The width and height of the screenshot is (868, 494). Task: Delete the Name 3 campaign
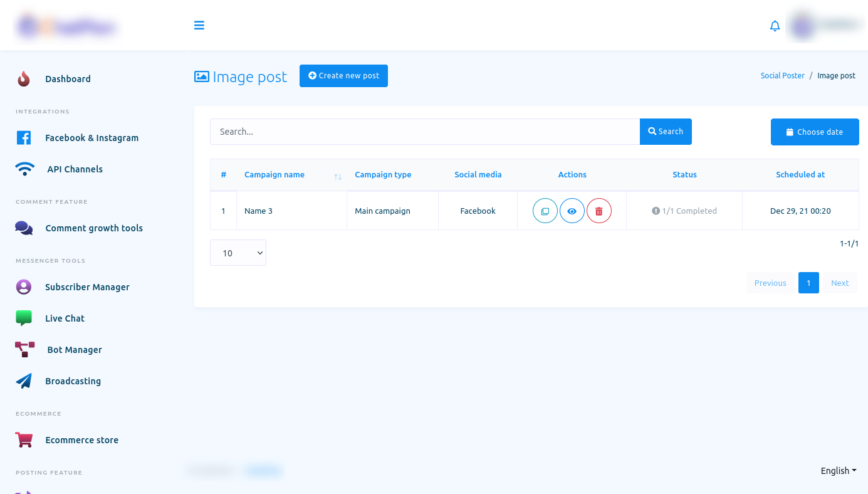(x=599, y=211)
